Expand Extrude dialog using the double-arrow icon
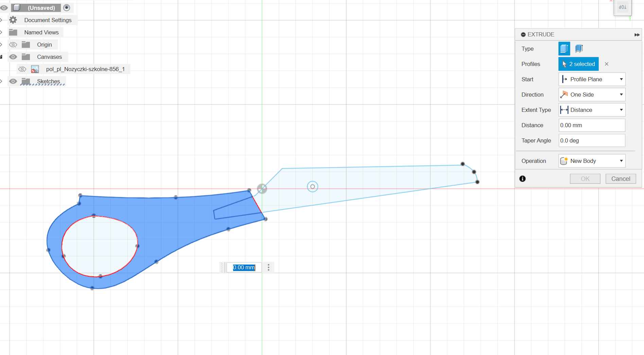This screenshot has height=355, width=644. point(637,35)
